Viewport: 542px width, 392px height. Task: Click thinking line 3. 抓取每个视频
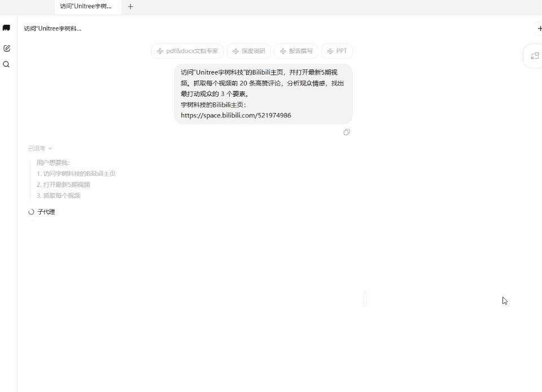pos(58,195)
